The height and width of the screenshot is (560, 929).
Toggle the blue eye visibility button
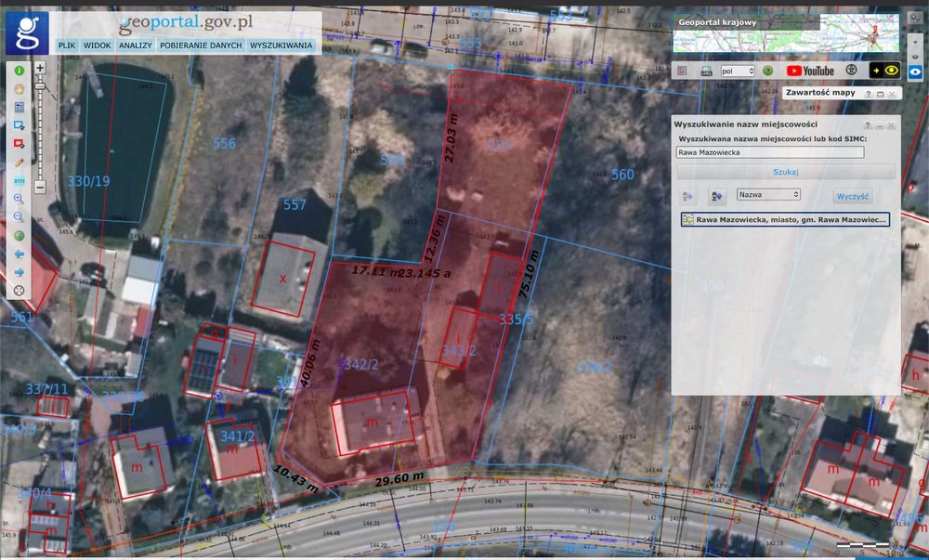tap(915, 72)
